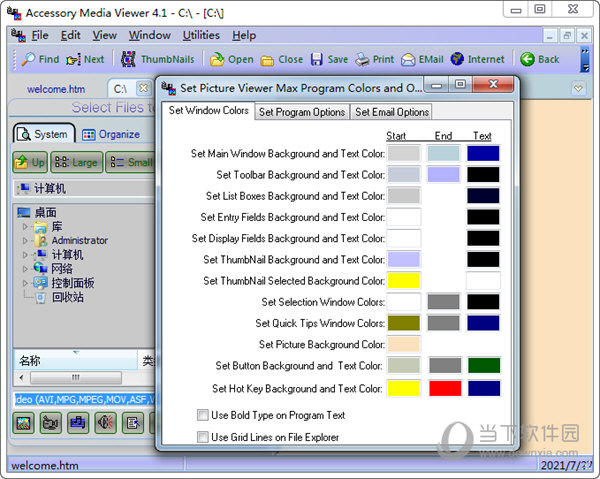600x479 pixels.
Task: Select 桌面 desktop node in tree
Action: pos(45,212)
